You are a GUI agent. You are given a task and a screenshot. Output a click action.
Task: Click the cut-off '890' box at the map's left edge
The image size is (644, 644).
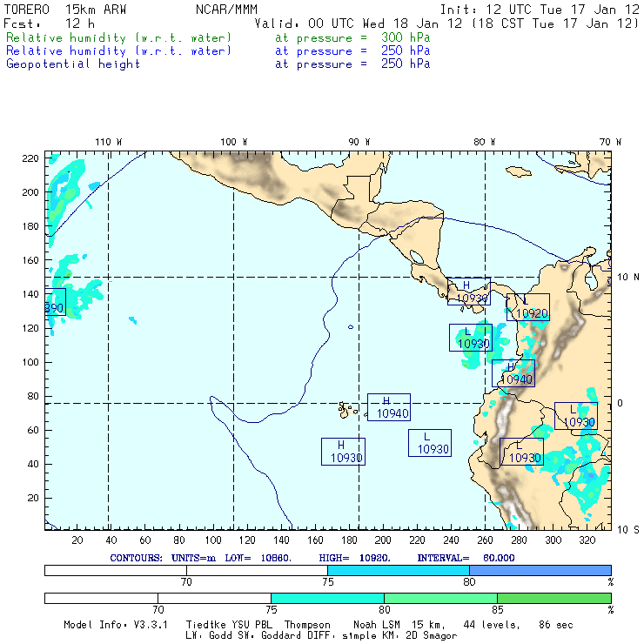55,302
